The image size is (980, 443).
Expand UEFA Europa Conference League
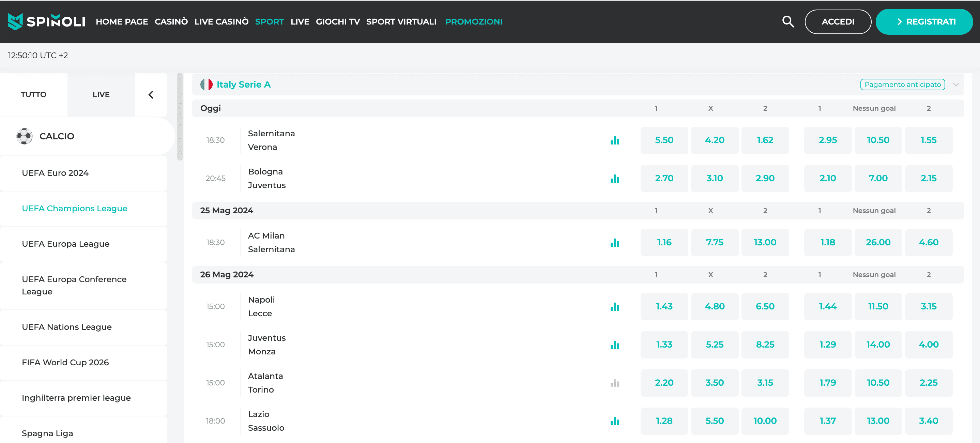74,285
